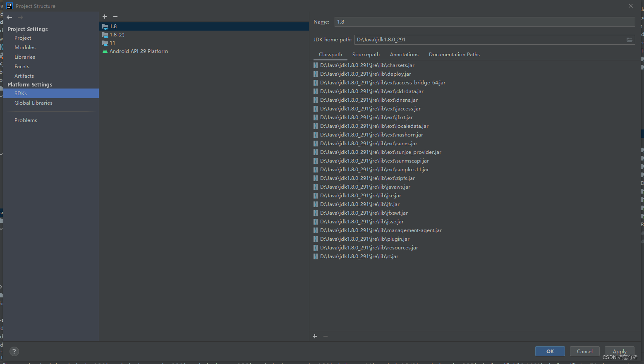The width and height of the screenshot is (644, 364).
Task: Click the help question mark icon
Action: click(x=14, y=351)
